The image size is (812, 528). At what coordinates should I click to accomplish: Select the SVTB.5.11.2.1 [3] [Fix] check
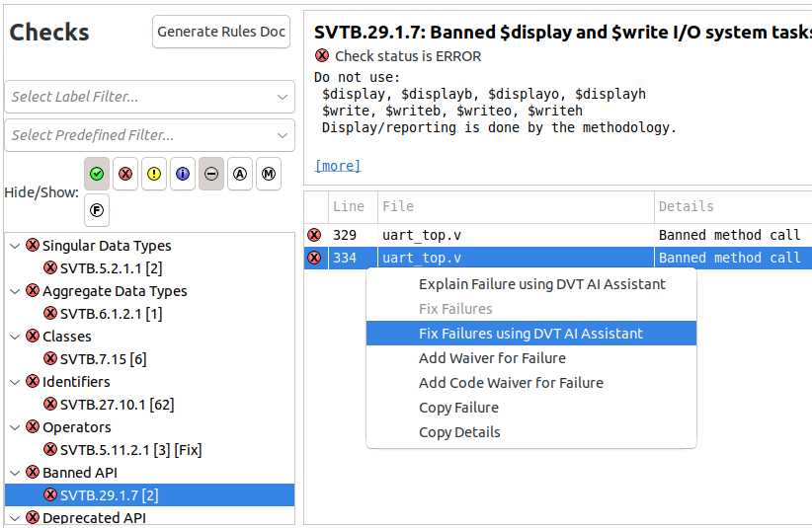pos(130,450)
